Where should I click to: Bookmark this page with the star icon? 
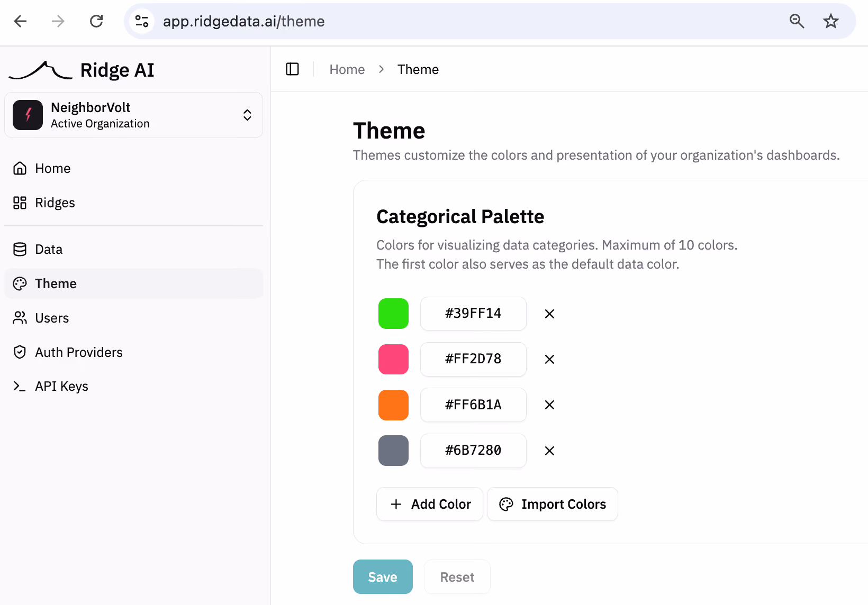pos(831,21)
